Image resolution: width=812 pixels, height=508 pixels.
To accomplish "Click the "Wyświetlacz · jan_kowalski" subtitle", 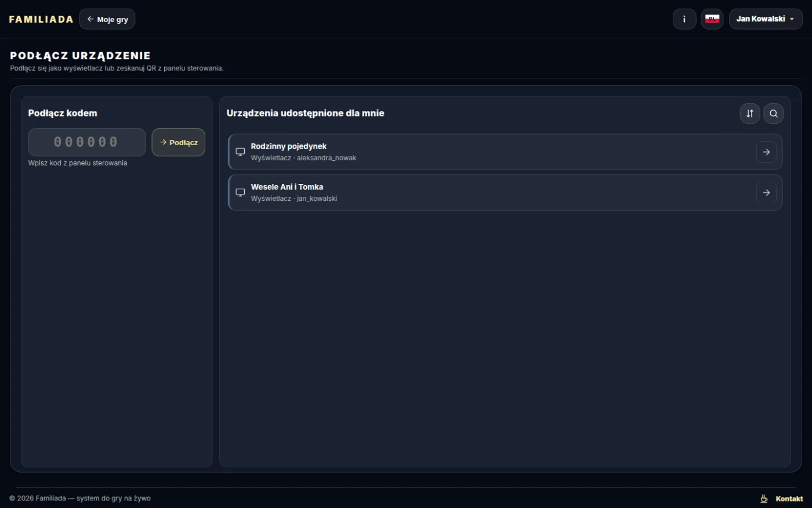I will [x=294, y=199].
